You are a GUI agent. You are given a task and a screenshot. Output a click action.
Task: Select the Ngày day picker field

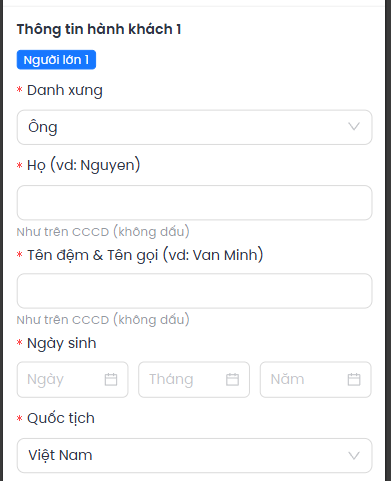[72, 379]
